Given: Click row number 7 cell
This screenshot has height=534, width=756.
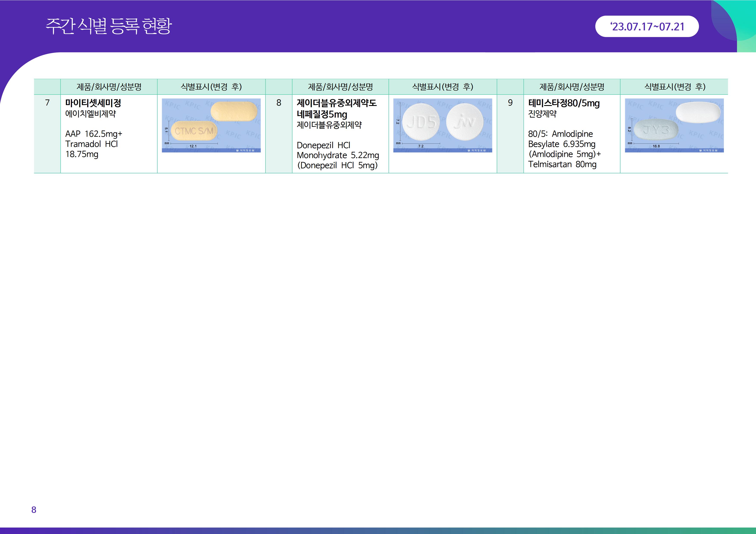Looking at the screenshot, I should click(47, 103).
